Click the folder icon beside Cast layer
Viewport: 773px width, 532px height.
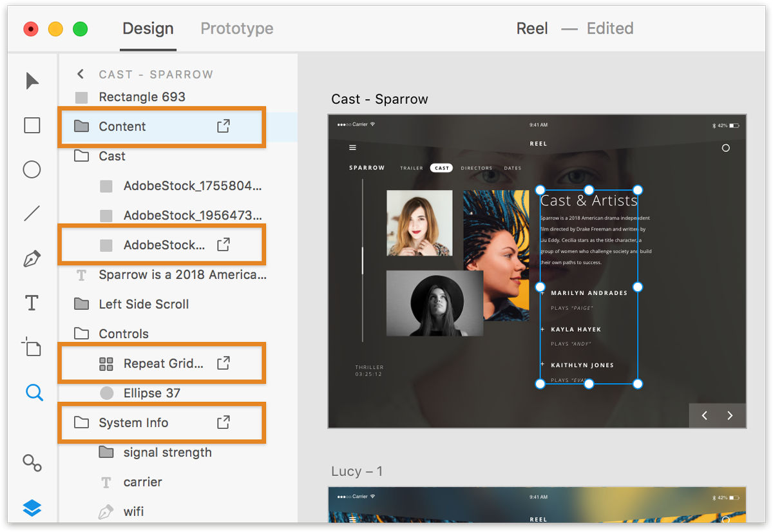tap(81, 156)
